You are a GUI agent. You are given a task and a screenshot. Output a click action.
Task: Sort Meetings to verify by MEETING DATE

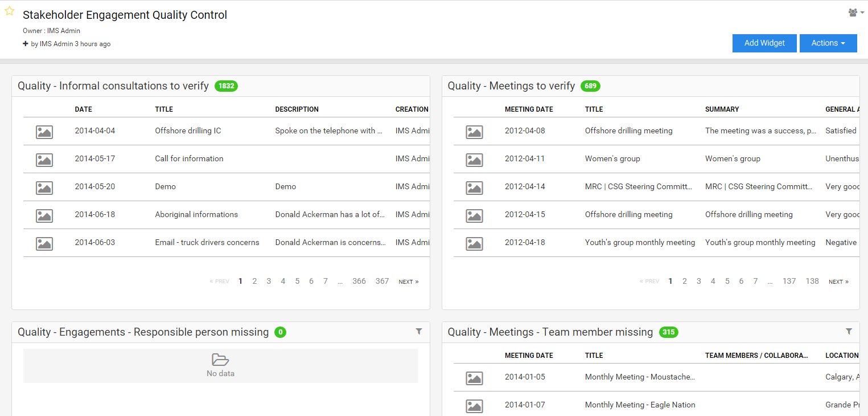pos(529,109)
